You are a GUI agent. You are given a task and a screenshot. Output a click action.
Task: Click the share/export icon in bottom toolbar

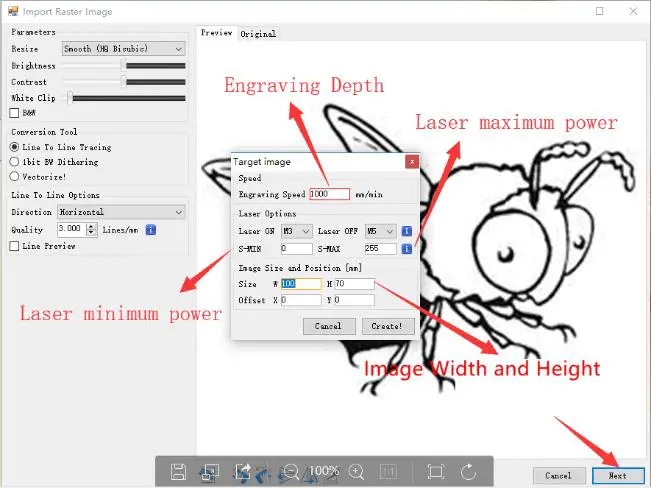242,472
